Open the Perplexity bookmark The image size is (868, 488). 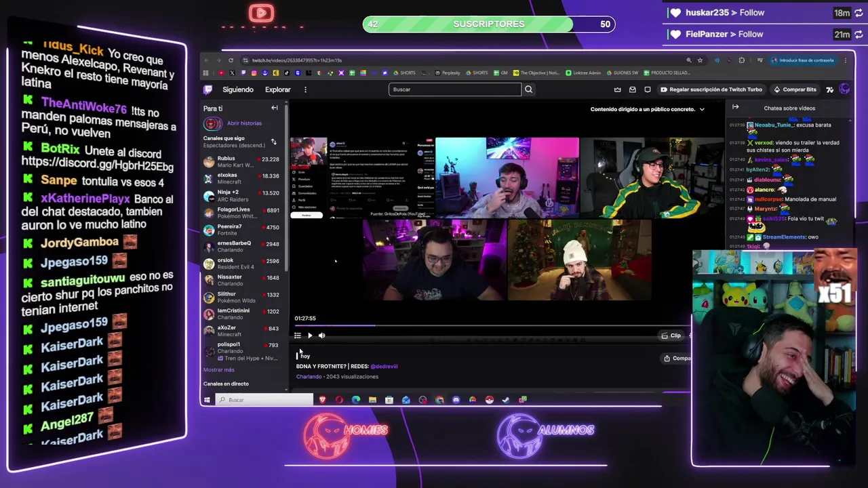click(448, 73)
